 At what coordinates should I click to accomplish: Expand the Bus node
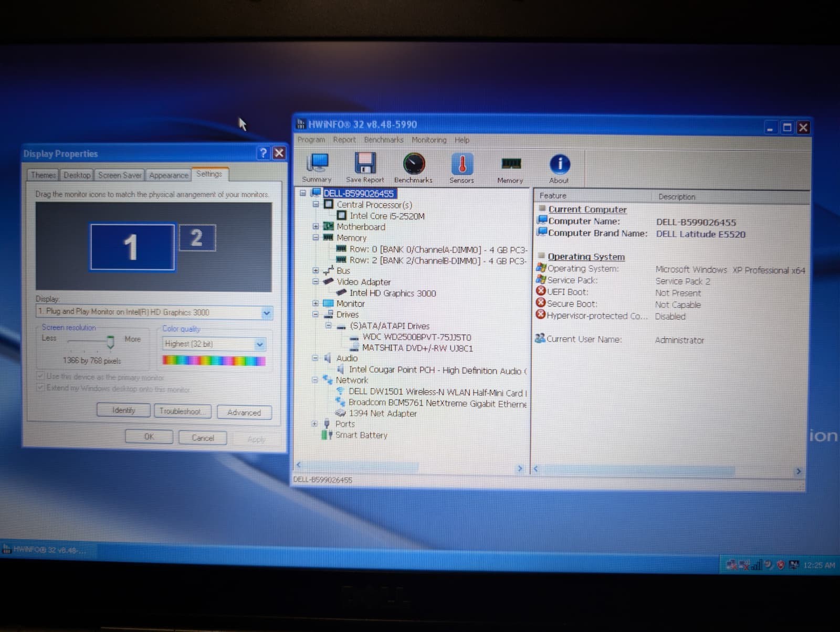coord(316,271)
